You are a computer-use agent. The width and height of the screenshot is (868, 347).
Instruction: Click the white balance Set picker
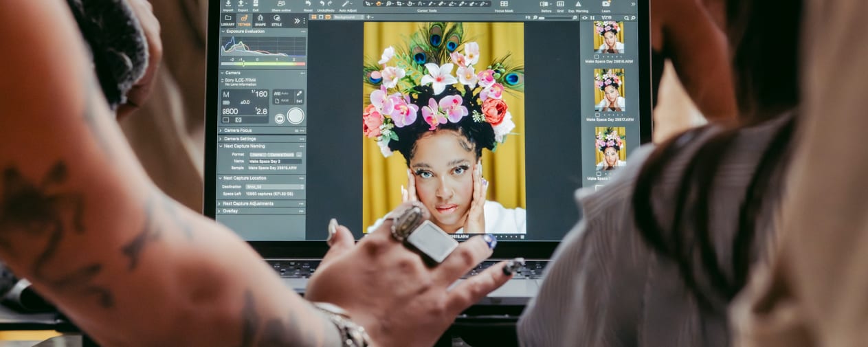[299, 96]
